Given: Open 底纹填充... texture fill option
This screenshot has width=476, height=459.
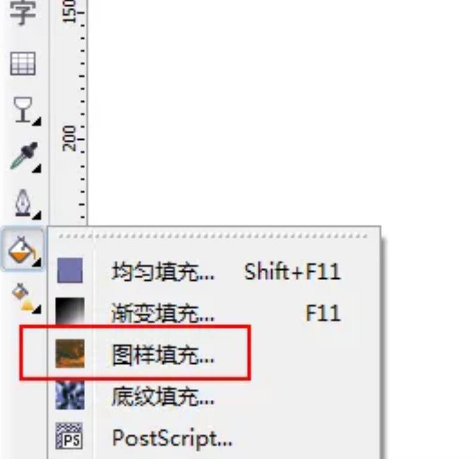Looking at the screenshot, I should (x=163, y=396).
